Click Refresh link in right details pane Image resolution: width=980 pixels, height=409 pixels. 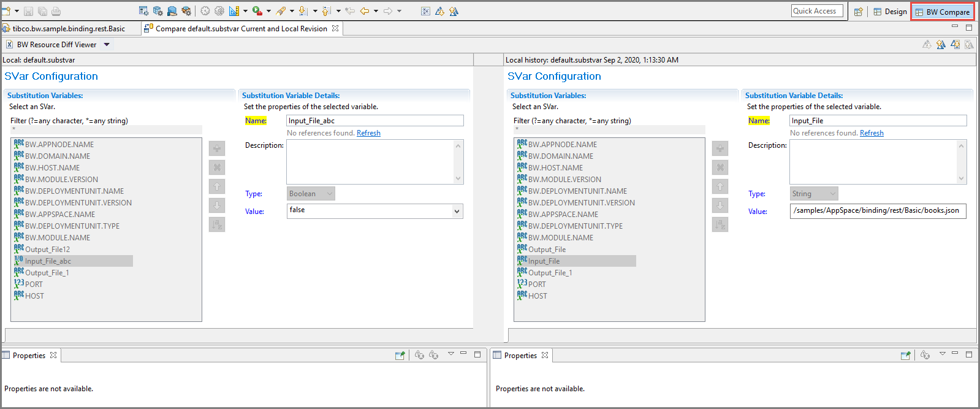pyautogui.click(x=871, y=133)
